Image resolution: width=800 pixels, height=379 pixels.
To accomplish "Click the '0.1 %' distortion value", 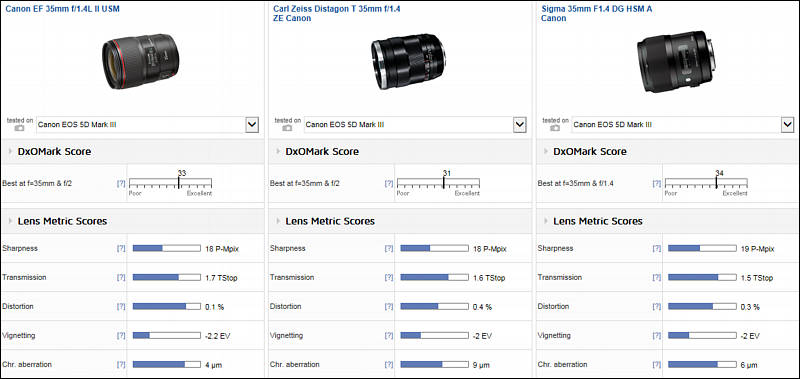I will [x=214, y=307].
